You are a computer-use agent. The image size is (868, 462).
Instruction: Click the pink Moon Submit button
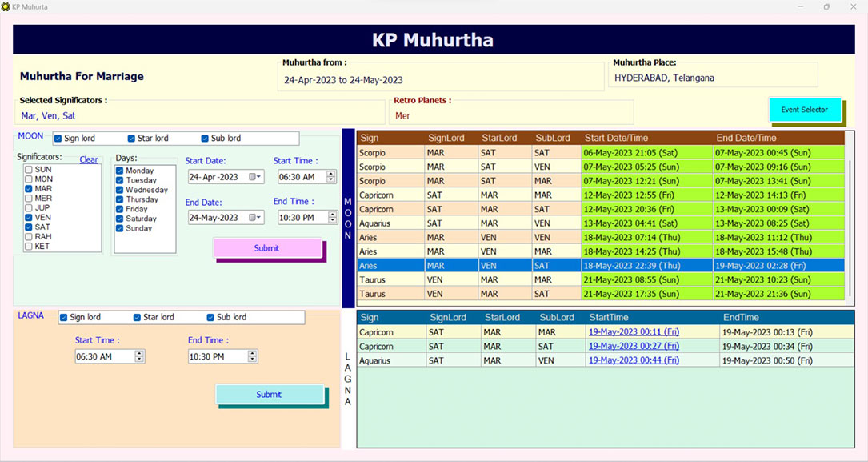(266, 248)
